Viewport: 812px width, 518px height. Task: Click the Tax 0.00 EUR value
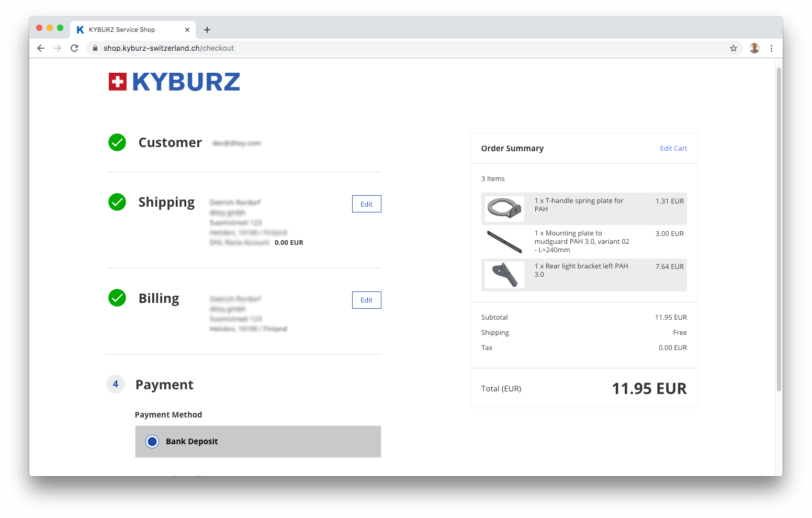673,348
